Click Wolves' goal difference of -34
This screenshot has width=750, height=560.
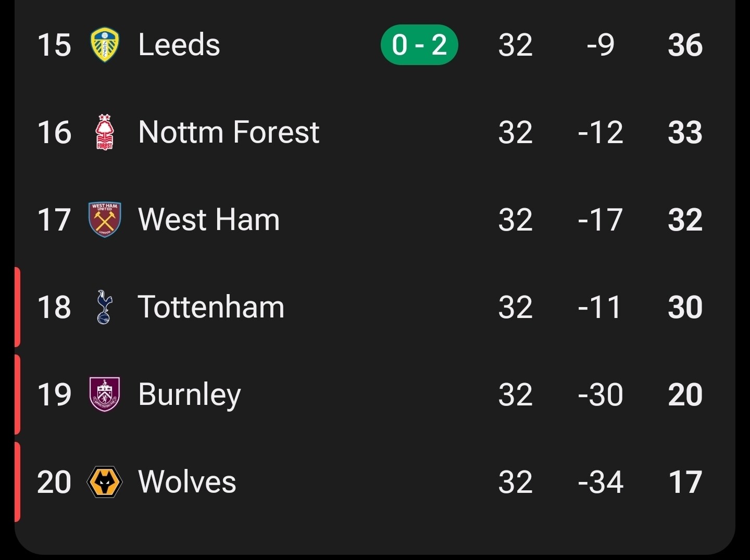click(x=600, y=482)
